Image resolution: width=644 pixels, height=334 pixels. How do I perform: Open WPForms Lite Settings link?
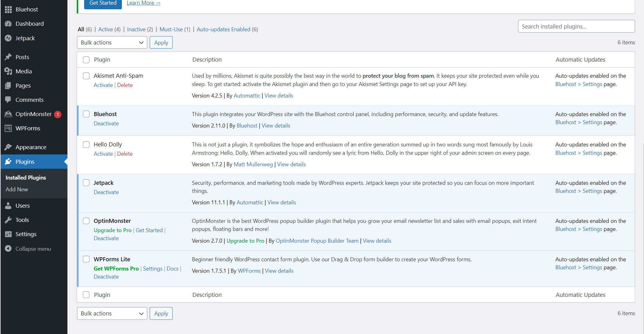(152, 269)
